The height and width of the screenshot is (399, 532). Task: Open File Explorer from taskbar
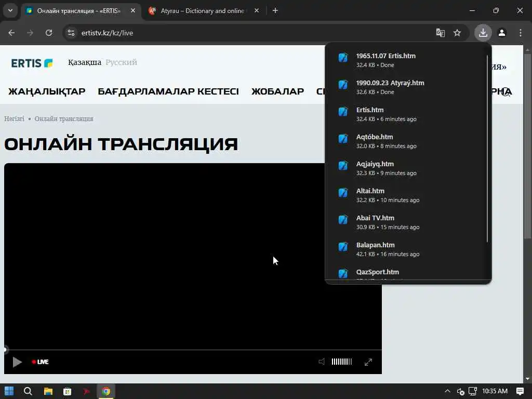point(48,391)
